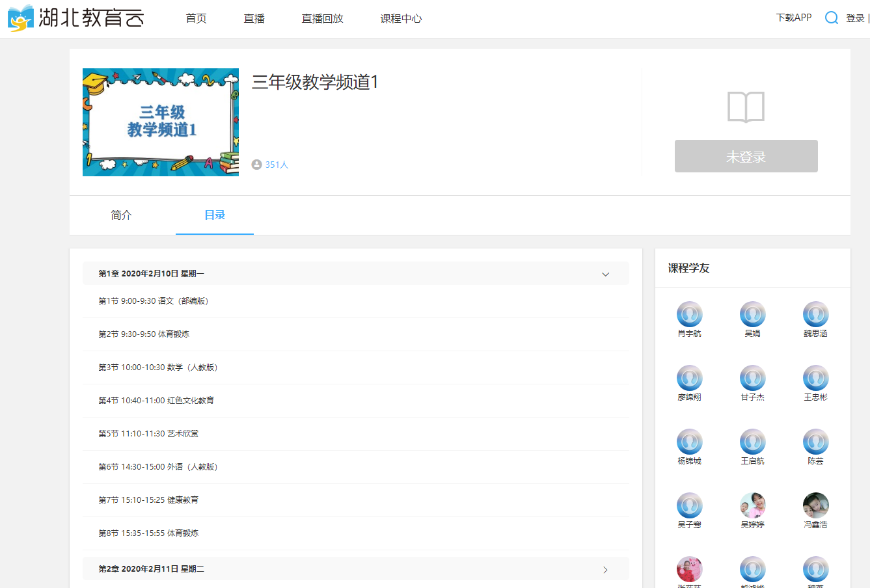Click the 三年级教学频道1 course thumbnail
Screen dimensions: 870x588
tap(161, 122)
